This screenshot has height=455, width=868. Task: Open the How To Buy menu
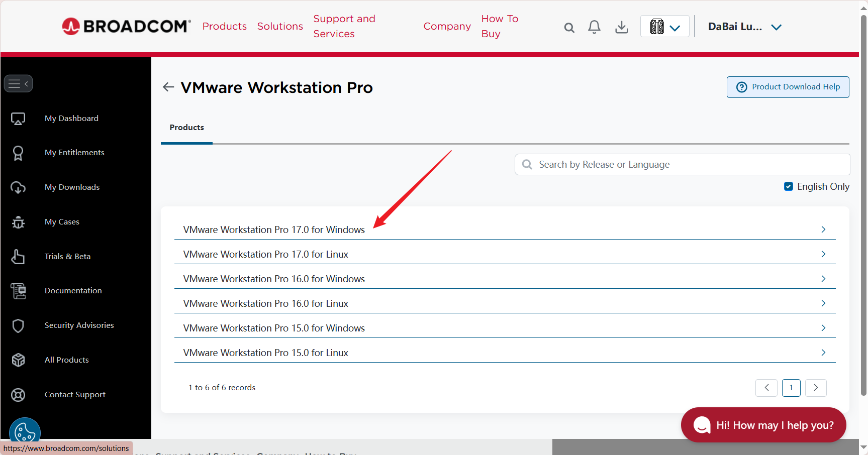click(x=500, y=26)
